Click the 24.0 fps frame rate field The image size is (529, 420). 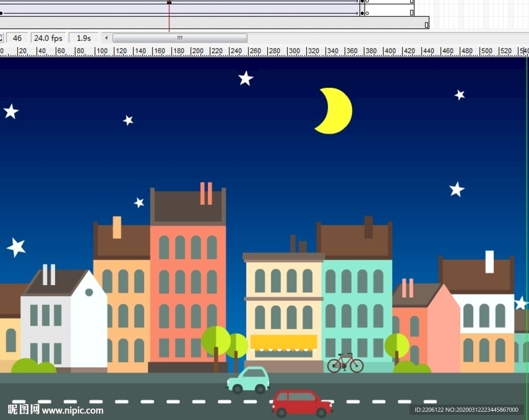coord(48,38)
